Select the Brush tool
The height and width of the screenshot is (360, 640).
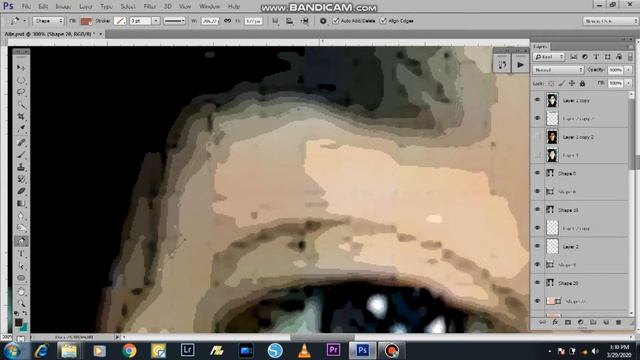[x=21, y=155]
